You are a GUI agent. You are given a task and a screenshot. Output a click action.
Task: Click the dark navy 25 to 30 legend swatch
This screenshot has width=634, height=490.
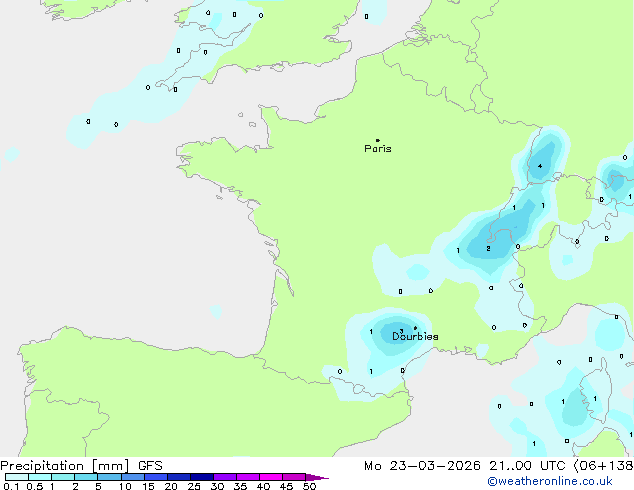click(x=201, y=477)
